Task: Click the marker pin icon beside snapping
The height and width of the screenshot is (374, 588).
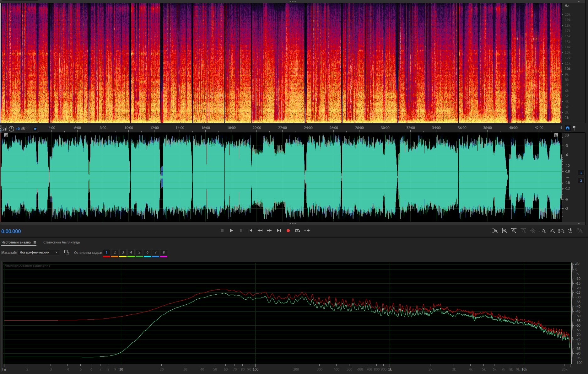Action: click(x=574, y=128)
